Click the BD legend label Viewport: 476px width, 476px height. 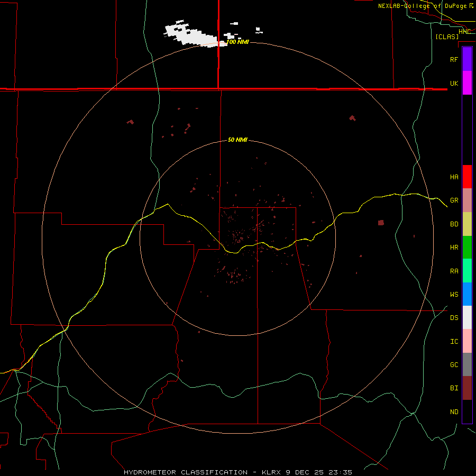pos(454,224)
